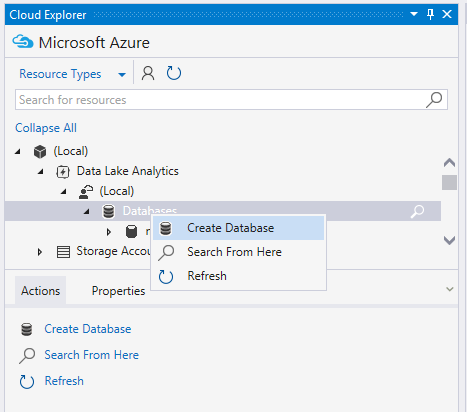The height and width of the screenshot is (412, 467).
Task: Click the toolbar refresh icon next to account icon
Action: (x=174, y=73)
